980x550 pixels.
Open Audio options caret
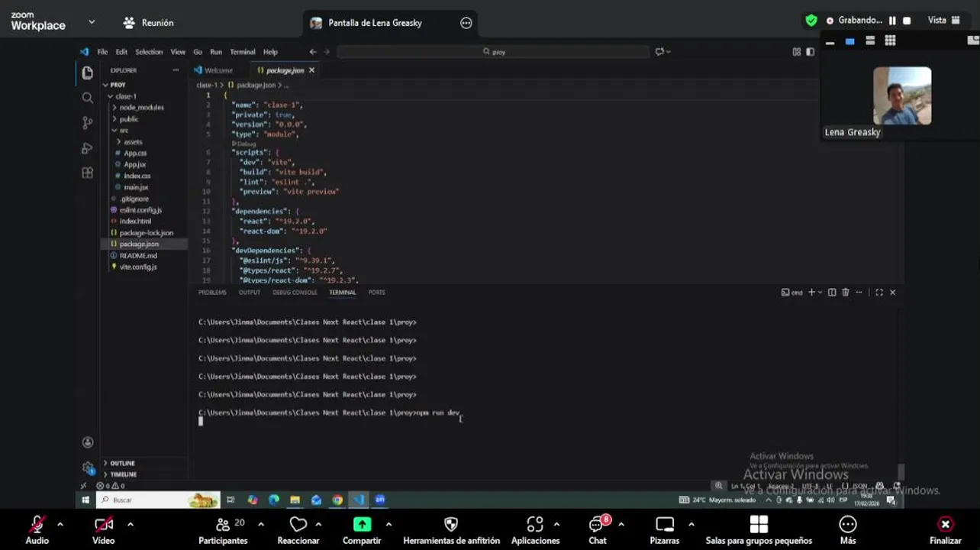(x=60, y=524)
